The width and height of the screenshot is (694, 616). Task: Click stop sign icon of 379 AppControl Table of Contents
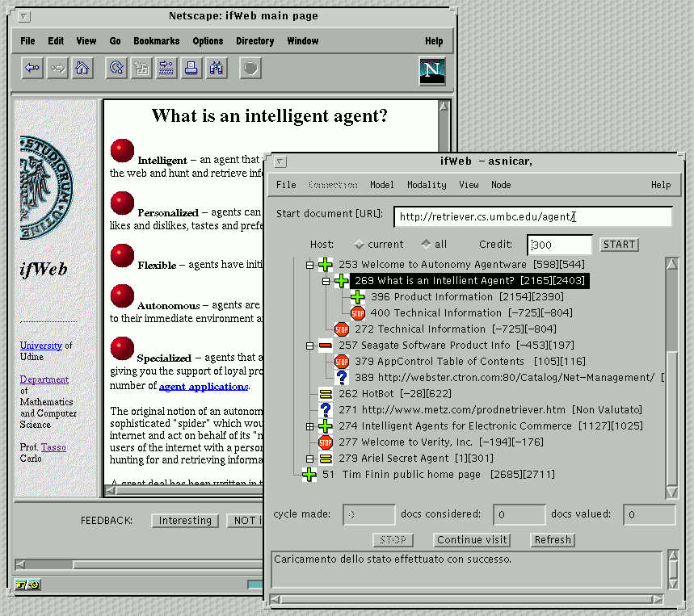click(341, 362)
